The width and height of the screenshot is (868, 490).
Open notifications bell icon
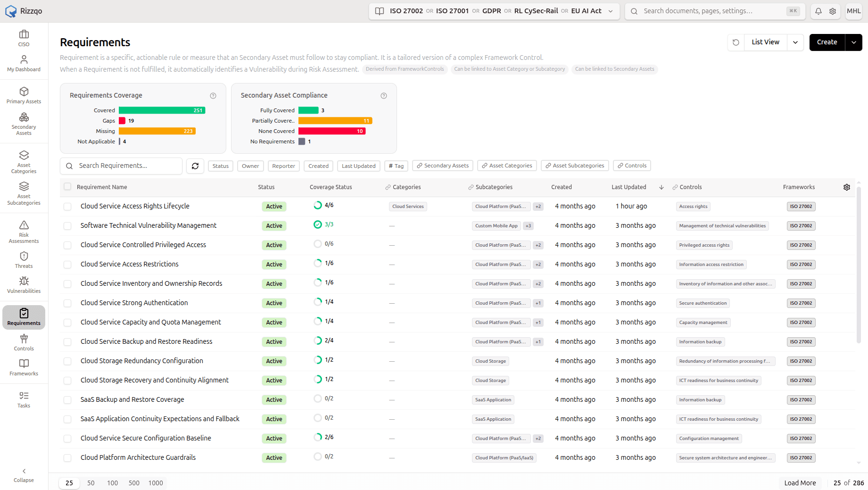click(x=818, y=11)
